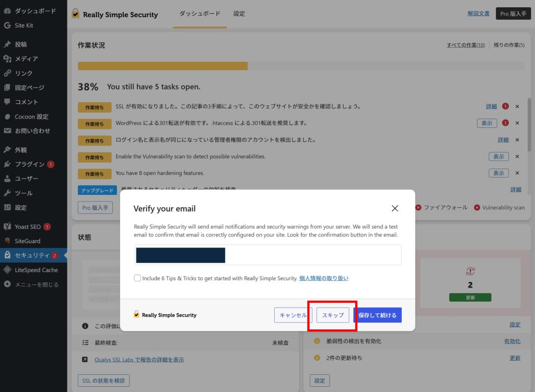
Task: Dismiss the SSL task with X icon
Action: tap(517, 106)
